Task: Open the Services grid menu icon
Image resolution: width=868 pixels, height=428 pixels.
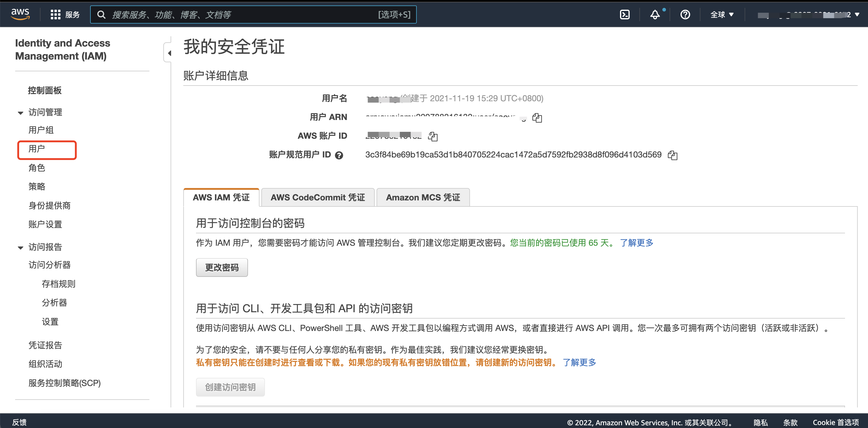Action: 55,15
